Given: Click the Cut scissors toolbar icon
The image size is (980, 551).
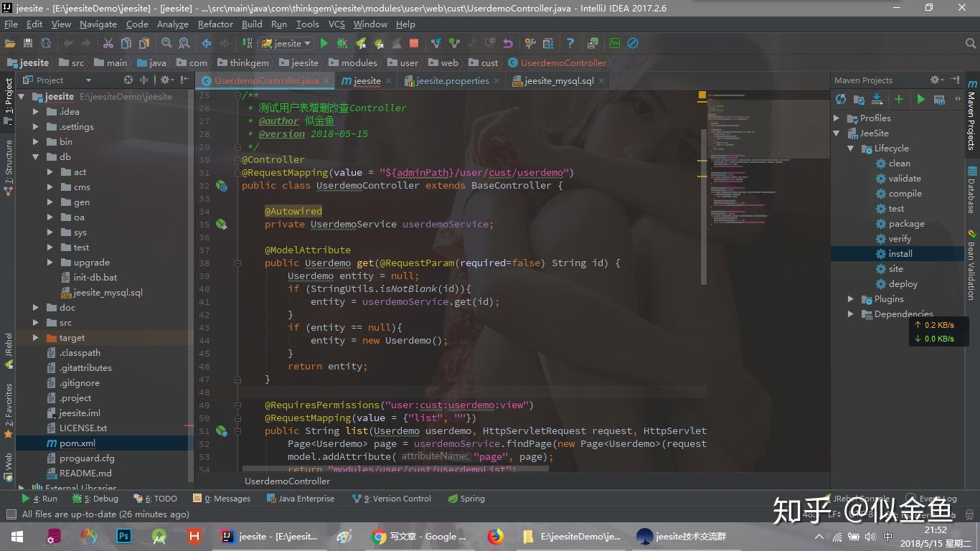Looking at the screenshot, I should tap(108, 44).
